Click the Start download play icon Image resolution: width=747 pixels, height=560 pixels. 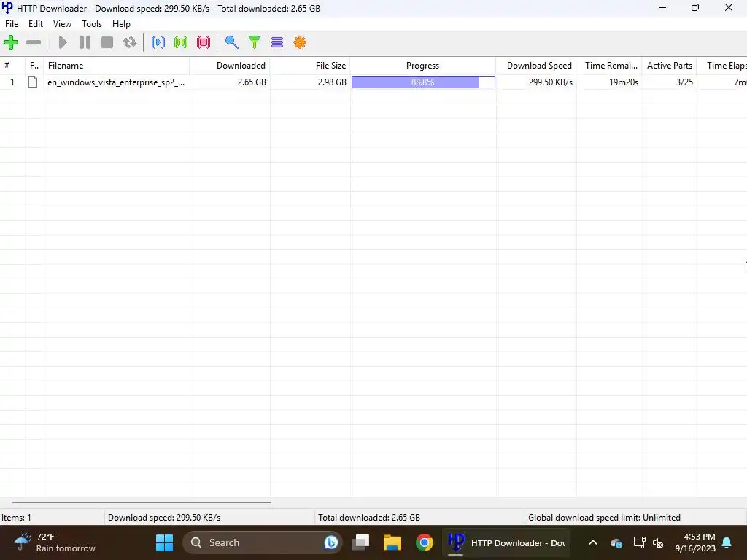tap(63, 42)
